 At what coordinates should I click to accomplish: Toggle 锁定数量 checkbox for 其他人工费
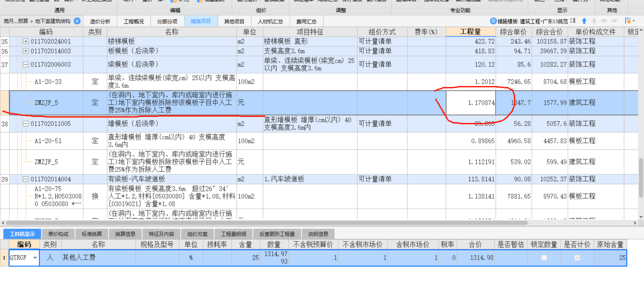coord(544,258)
